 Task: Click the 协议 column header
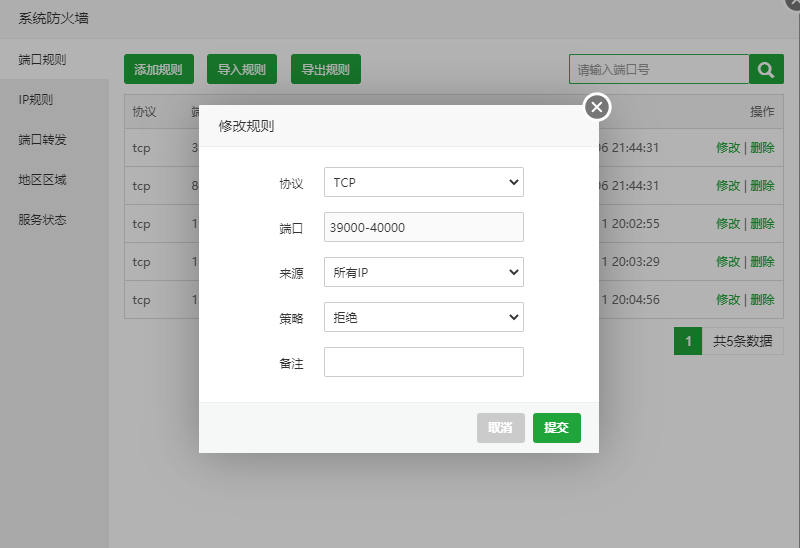[144, 112]
